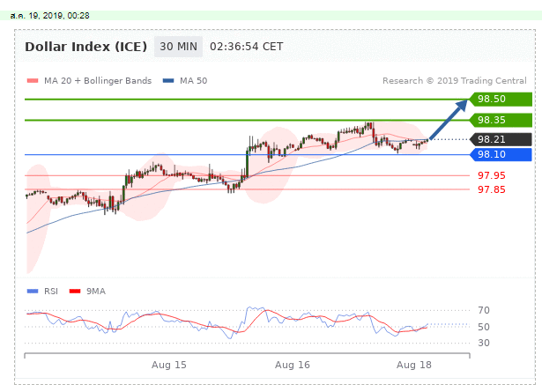
Task: Click the blue RSI legend swatch
Action: click(33, 292)
